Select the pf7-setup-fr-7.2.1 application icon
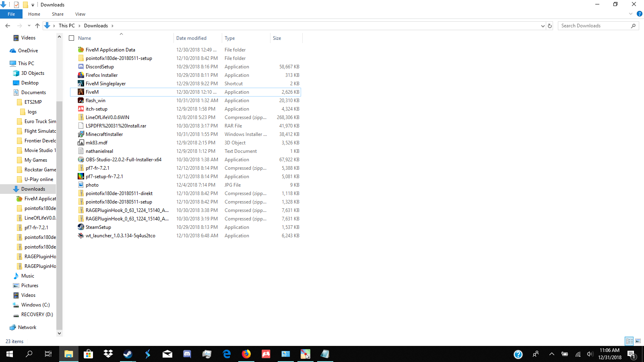The width and height of the screenshot is (644, 362). [x=81, y=177]
